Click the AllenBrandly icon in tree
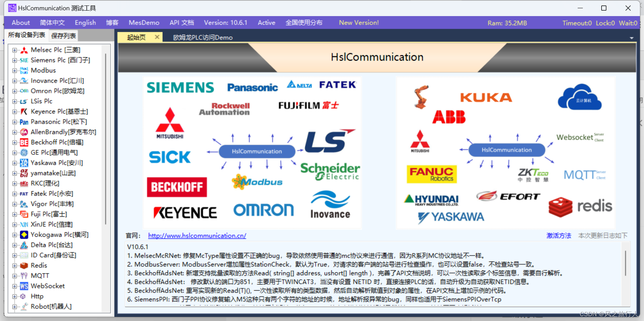 tap(24, 132)
